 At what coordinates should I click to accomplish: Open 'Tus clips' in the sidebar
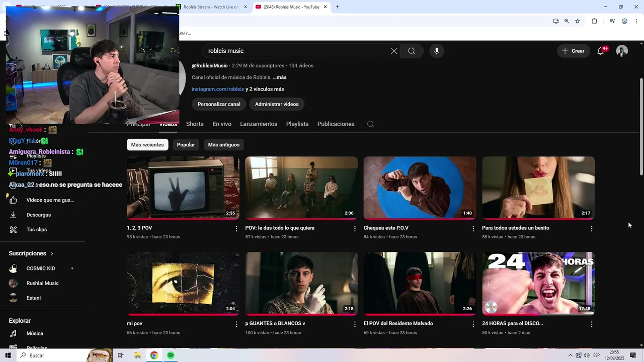[43, 230]
